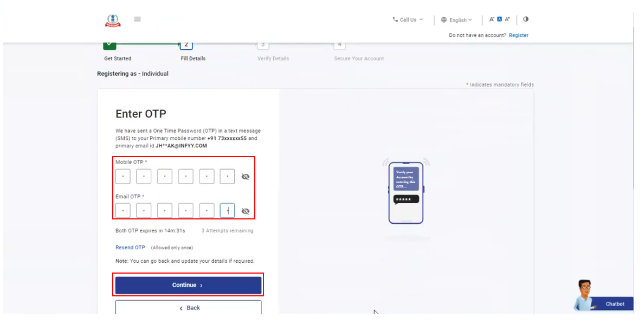This screenshot has width=644, height=324.
Task: Toggle the high contrast mode icon
Action: tap(526, 19)
